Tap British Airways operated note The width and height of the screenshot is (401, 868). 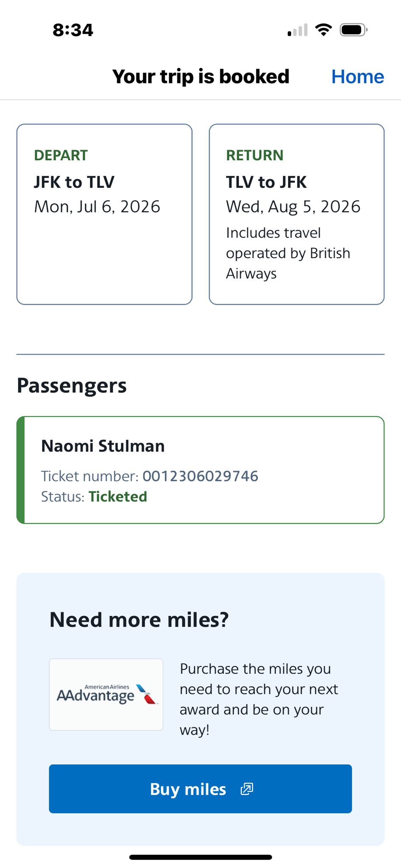pos(288,253)
